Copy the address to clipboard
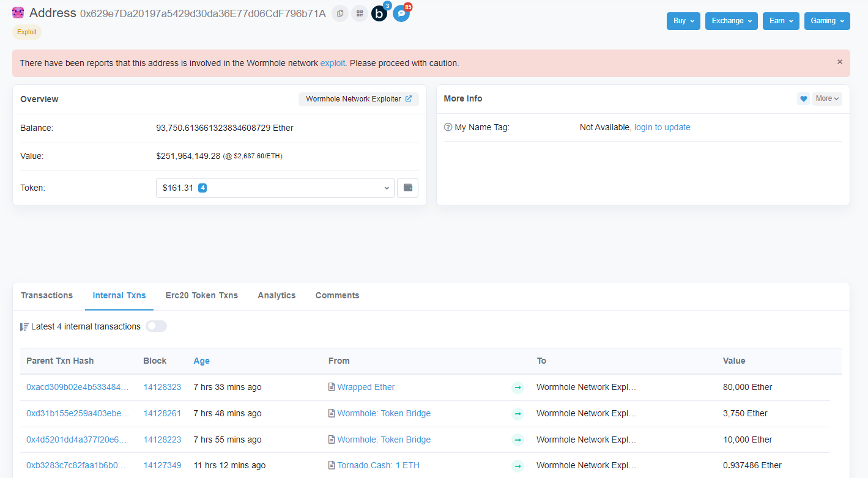The height and width of the screenshot is (478, 868). coord(340,13)
